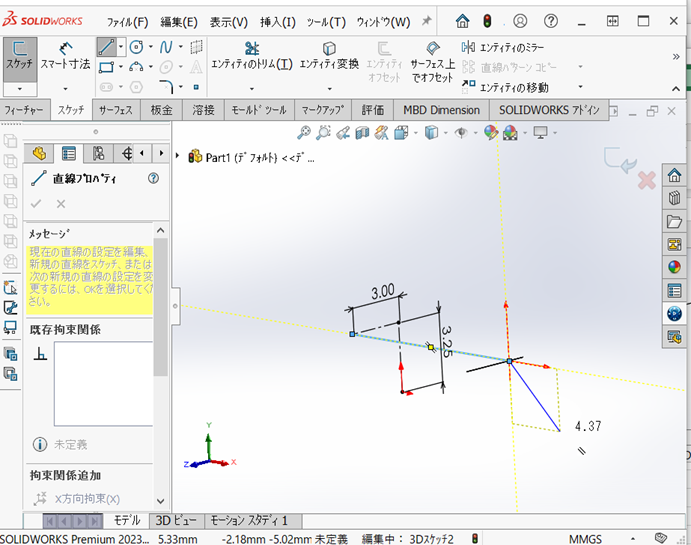Select the Convert Entities tool
The image size is (691, 545).
(x=329, y=55)
